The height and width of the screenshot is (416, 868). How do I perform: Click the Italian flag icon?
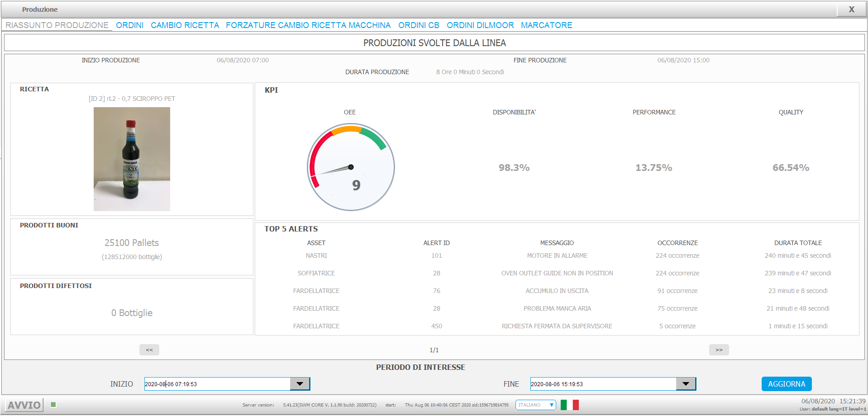point(569,405)
